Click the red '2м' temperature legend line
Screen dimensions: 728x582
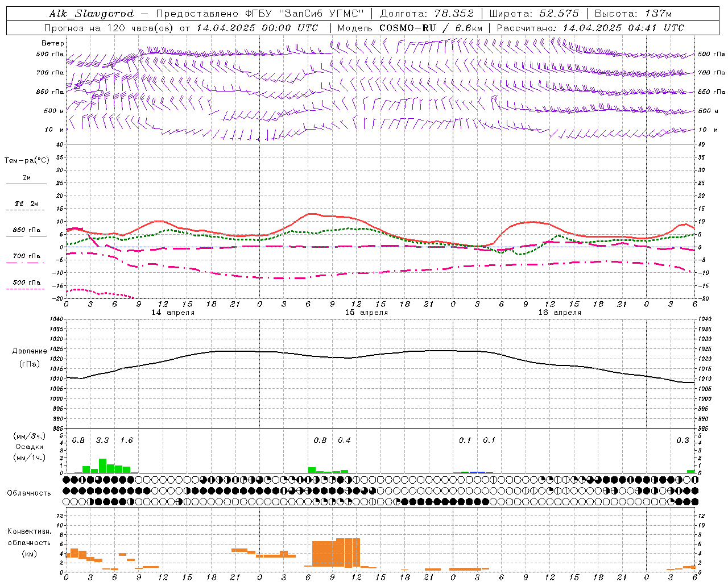pyautogui.click(x=26, y=184)
